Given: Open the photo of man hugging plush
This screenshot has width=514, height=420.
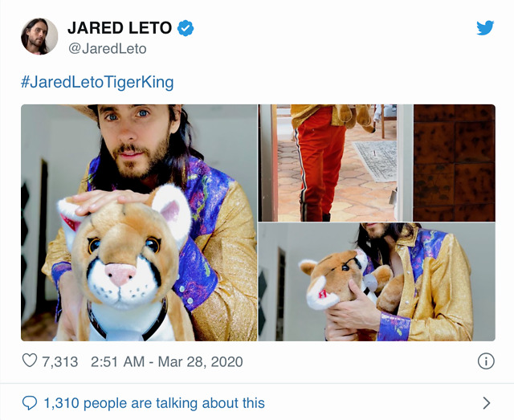Looking at the screenshot, I should pyautogui.click(x=377, y=282).
